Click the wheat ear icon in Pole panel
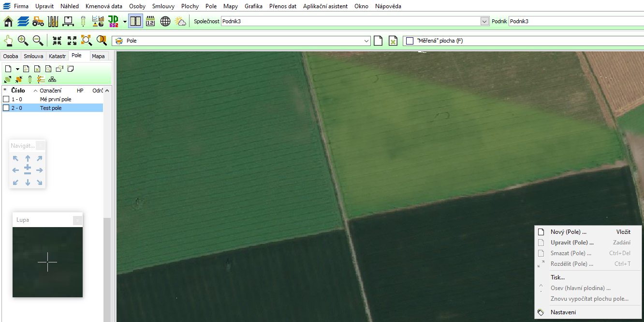 pyautogui.click(x=30, y=79)
